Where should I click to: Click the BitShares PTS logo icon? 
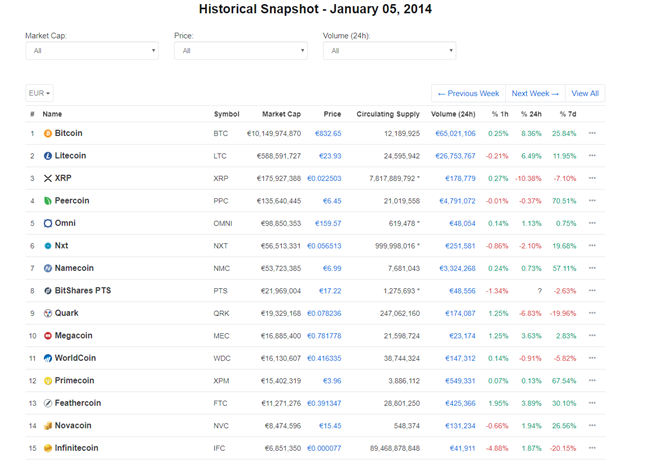[48, 291]
